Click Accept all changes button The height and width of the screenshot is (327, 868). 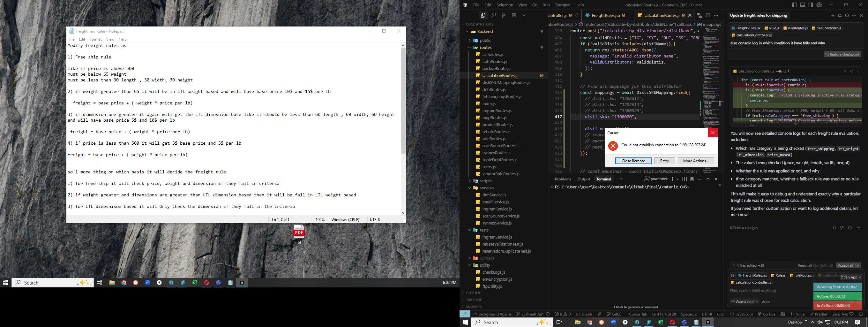[848, 265]
